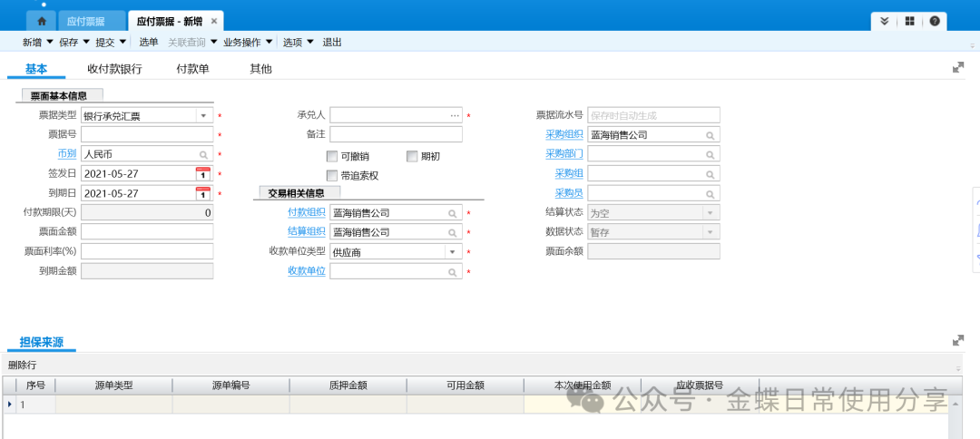Open the 收款单位类型 dropdown
This screenshot has height=439, width=980.
pyautogui.click(x=452, y=252)
